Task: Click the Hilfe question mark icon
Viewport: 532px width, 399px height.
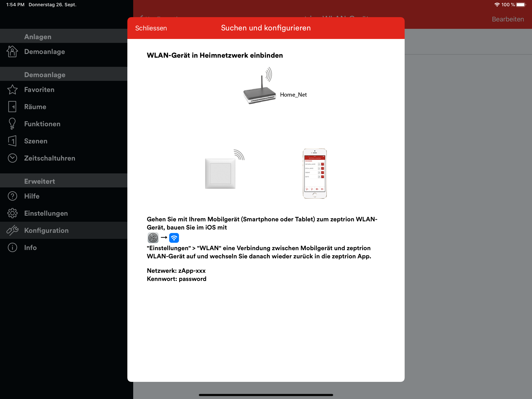Action: [12, 196]
